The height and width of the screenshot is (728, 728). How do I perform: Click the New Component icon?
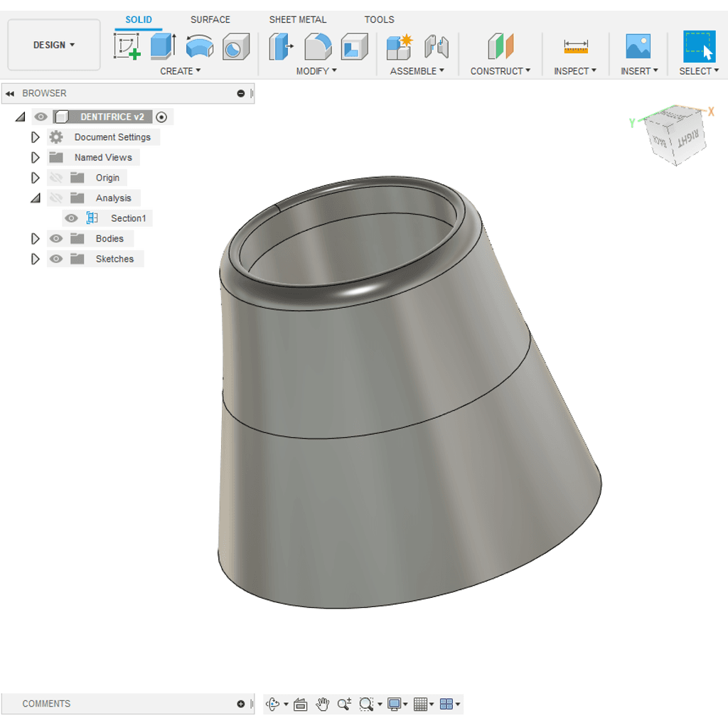[x=400, y=46]
